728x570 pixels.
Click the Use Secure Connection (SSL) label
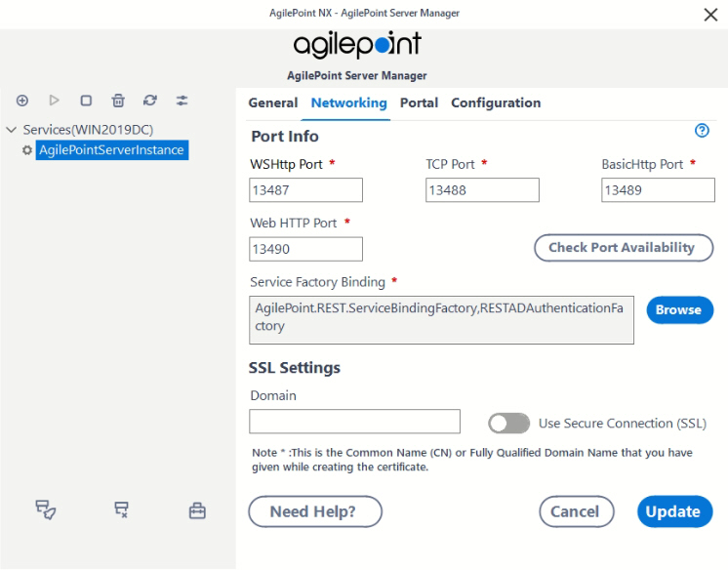[x=623, y=424]
